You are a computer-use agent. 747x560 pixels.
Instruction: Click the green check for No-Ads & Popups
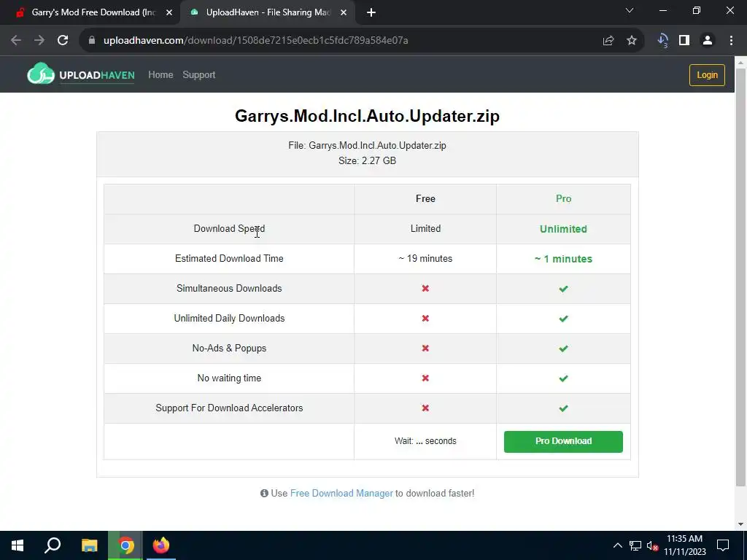coord(563,349)
